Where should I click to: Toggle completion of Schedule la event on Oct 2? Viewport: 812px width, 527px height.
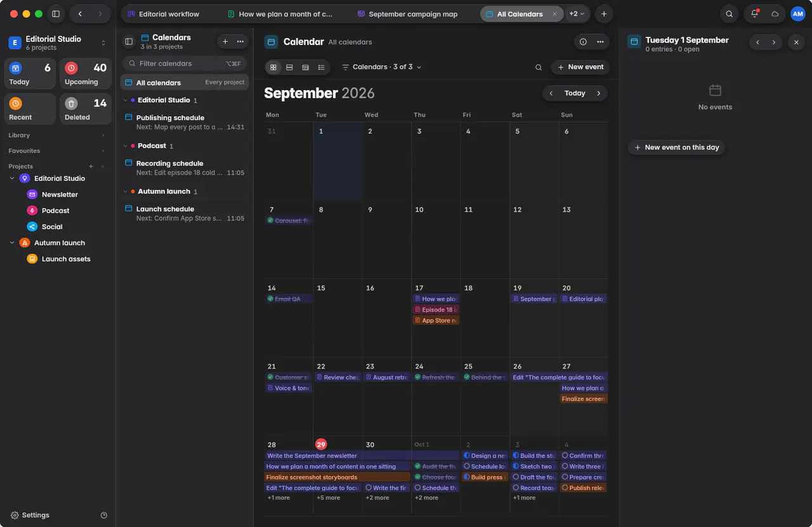pyautogui.click(x=467, y=466)
